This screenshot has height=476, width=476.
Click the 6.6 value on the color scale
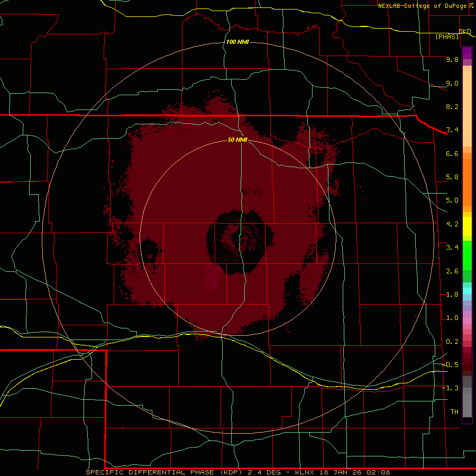[452, 153]
